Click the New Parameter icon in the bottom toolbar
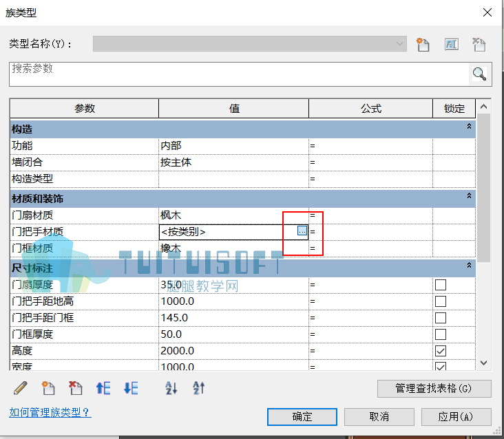Image resolution: width=504 pixels, height=439 pixels. [48, 388]
